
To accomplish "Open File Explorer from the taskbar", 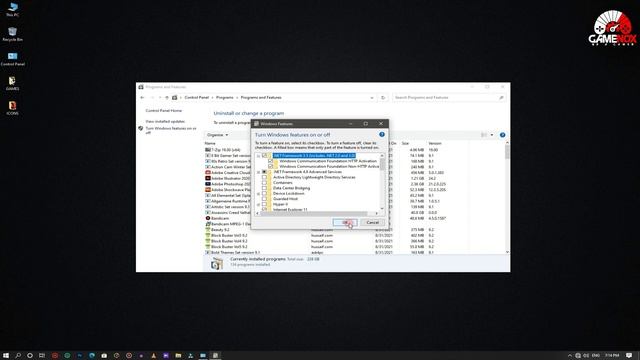I will pos(178,356).
